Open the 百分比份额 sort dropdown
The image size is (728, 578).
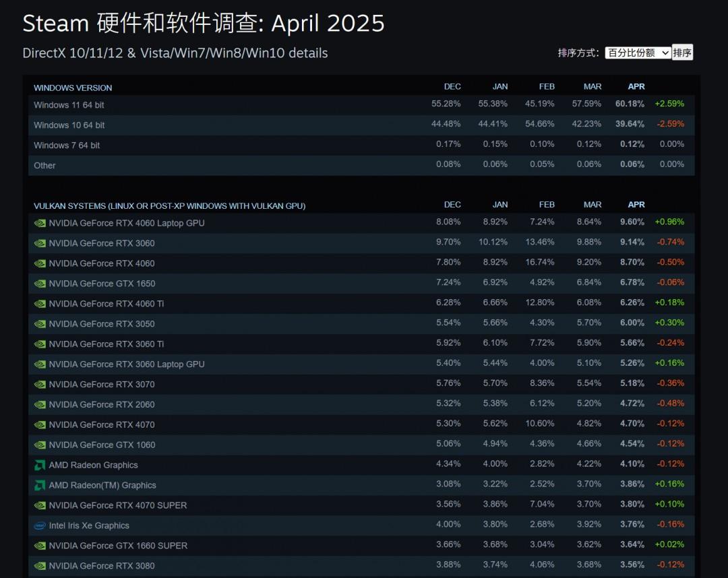pos(638,52)
